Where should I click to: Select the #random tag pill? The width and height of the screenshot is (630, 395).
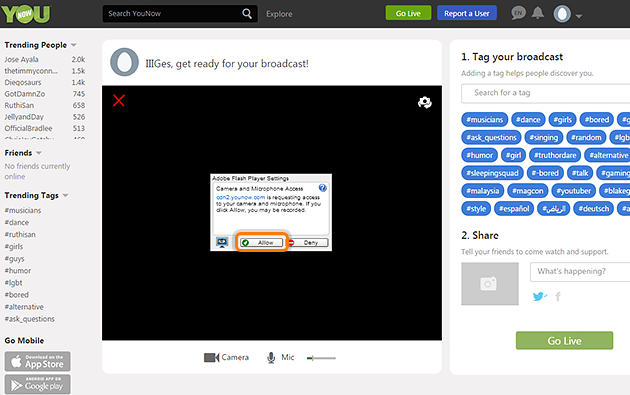coord(586,137)
